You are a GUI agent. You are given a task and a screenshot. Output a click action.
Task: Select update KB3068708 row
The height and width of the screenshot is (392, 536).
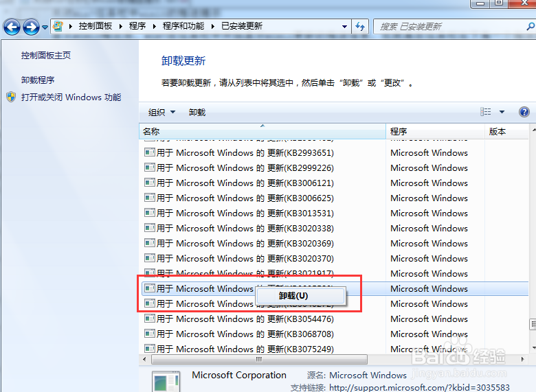point(335,334)
